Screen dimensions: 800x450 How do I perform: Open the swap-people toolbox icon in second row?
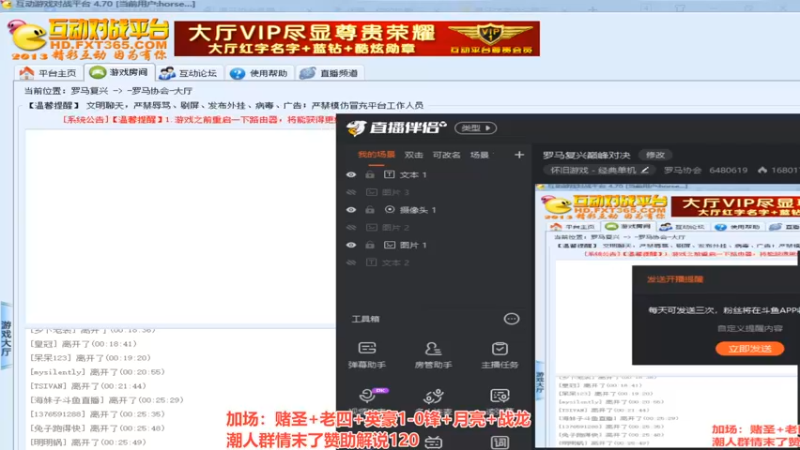click(x=433, y=398)
